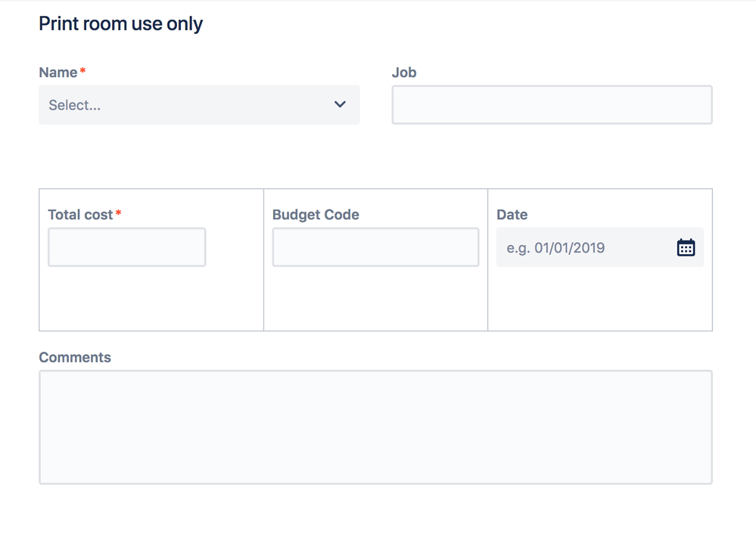Click empty space below Budget Code input
The width and height of the screenshot is (756, 550).
[x=375, y=299]
